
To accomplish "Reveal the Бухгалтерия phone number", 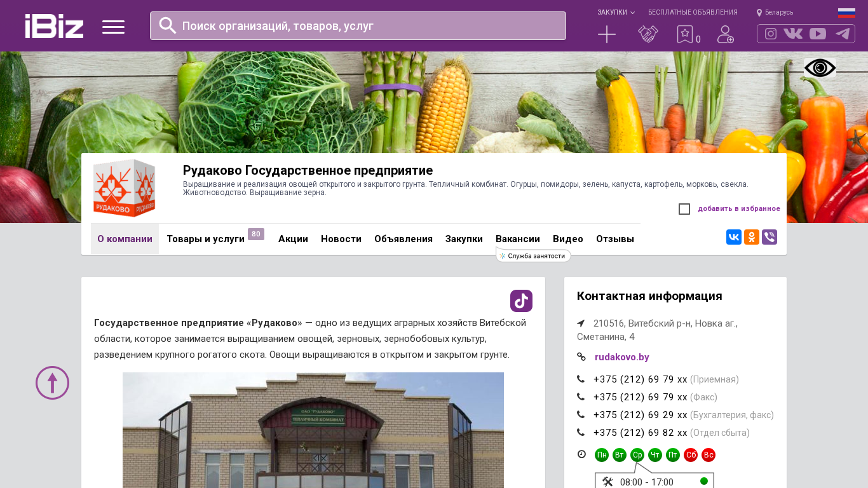I will point(641,415).
